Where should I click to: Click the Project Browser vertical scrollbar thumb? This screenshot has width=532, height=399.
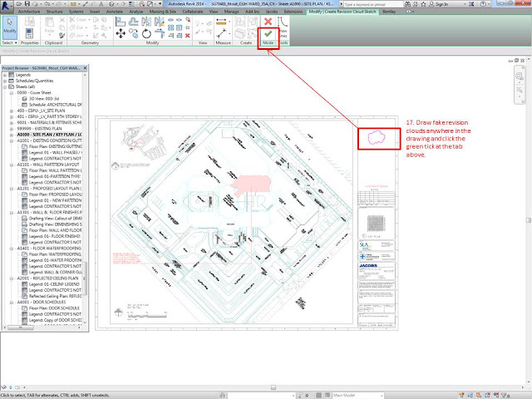click(85, 278)
